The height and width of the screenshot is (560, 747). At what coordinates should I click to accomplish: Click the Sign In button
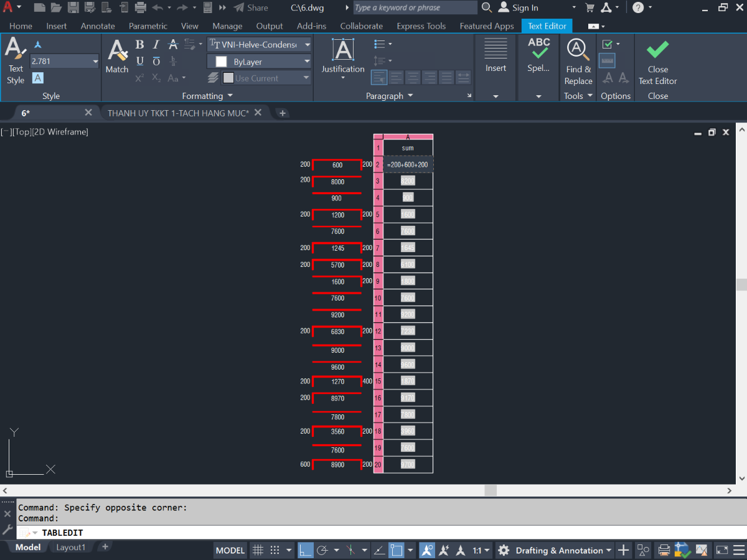coord(520,7)
